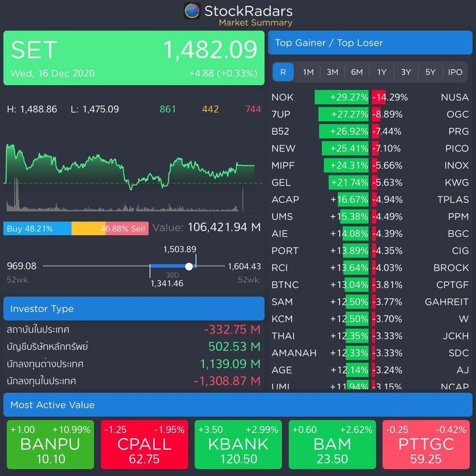Switch to the IPO tab

455,72
